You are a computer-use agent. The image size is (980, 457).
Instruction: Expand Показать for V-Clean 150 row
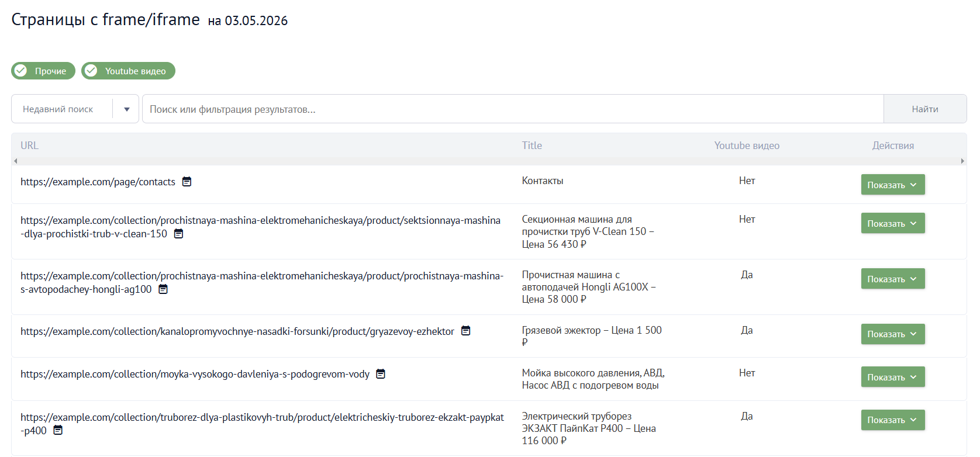pos(892,223)
